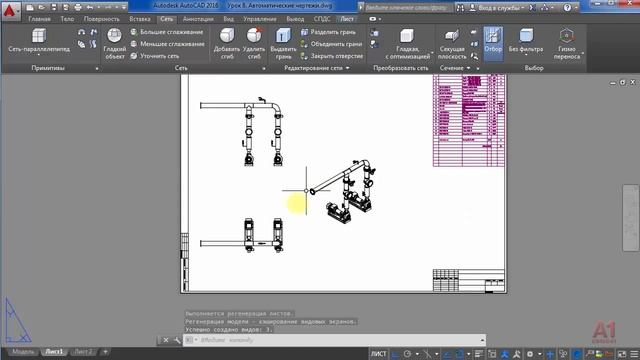Select the isometric pump assembly view
The height and width of the screenshot is (360, 640).
343,191
